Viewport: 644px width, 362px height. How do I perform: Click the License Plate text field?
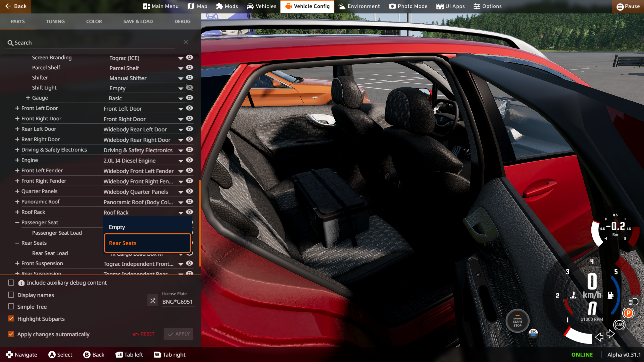coord(178,302)
